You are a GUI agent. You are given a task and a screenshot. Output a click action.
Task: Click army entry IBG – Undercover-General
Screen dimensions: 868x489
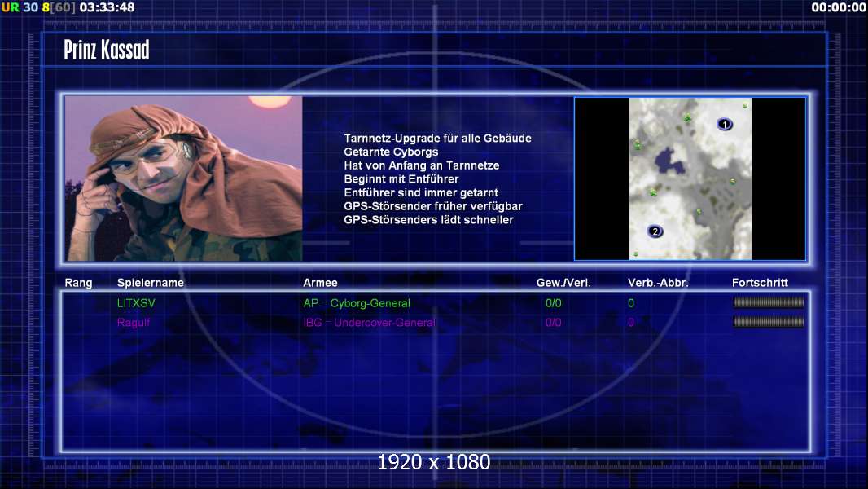pos(369,322)
